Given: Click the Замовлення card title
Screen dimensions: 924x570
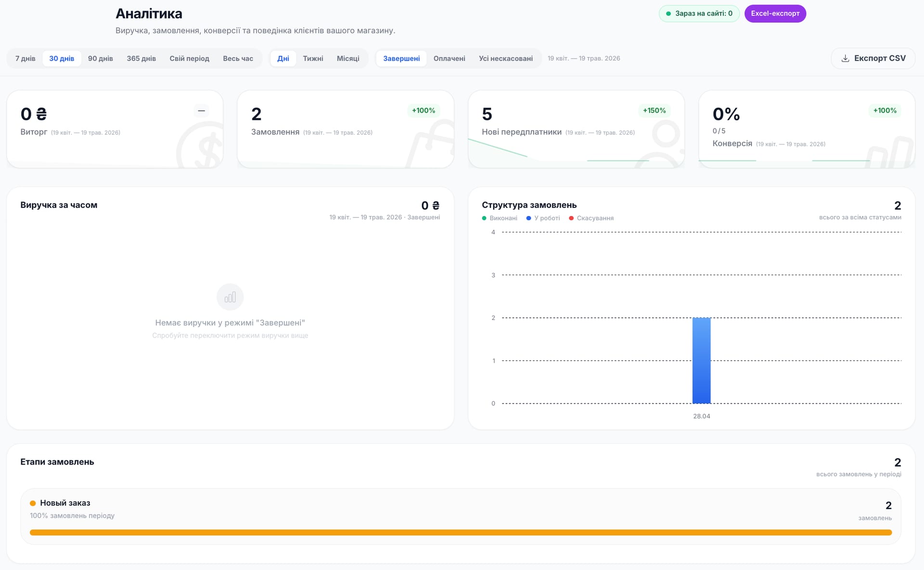Looking at the screenshot, I should click(275, 132).
